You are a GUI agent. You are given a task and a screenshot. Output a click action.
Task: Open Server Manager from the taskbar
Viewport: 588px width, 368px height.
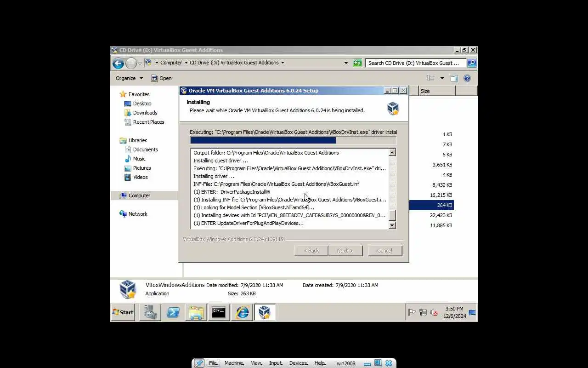tap(150, 312)
